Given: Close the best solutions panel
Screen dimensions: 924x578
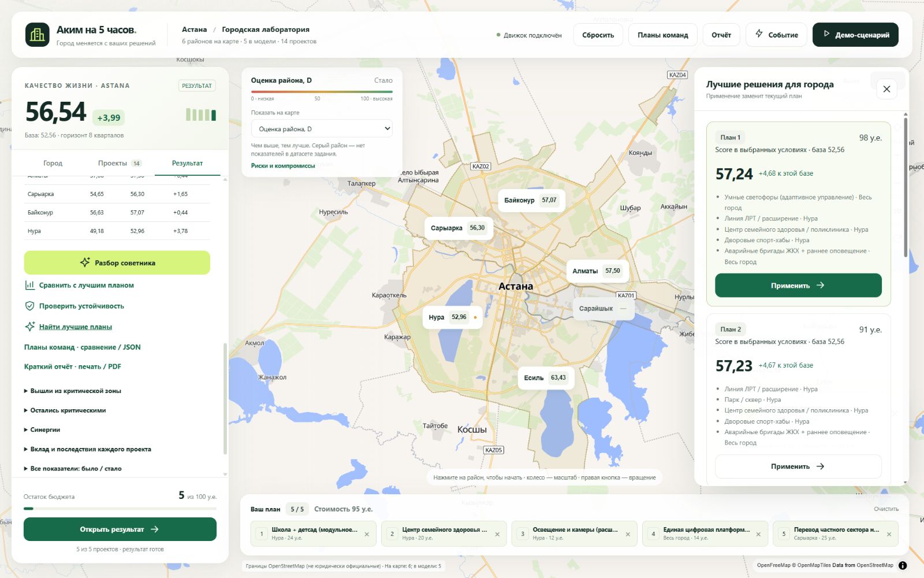Looking at the screenshot, I should click(x=886, y=89).
